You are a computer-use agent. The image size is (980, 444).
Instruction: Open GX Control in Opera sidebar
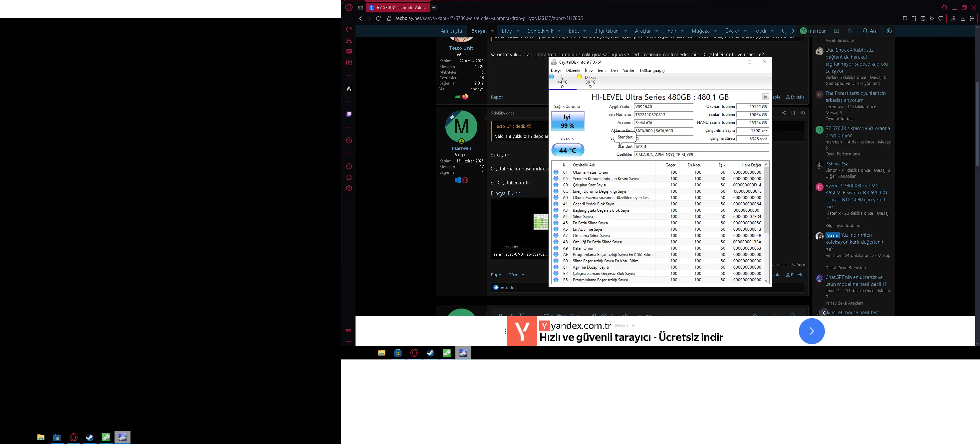pos(349,30)
